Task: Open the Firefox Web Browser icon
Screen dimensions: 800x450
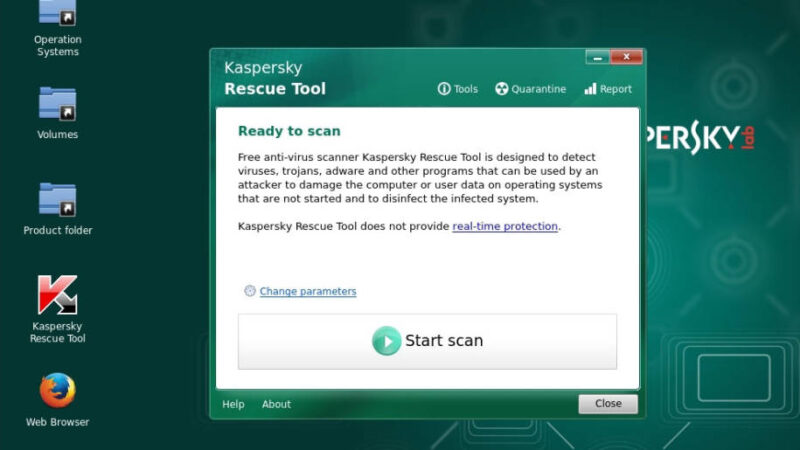Action: click(57, 390)
